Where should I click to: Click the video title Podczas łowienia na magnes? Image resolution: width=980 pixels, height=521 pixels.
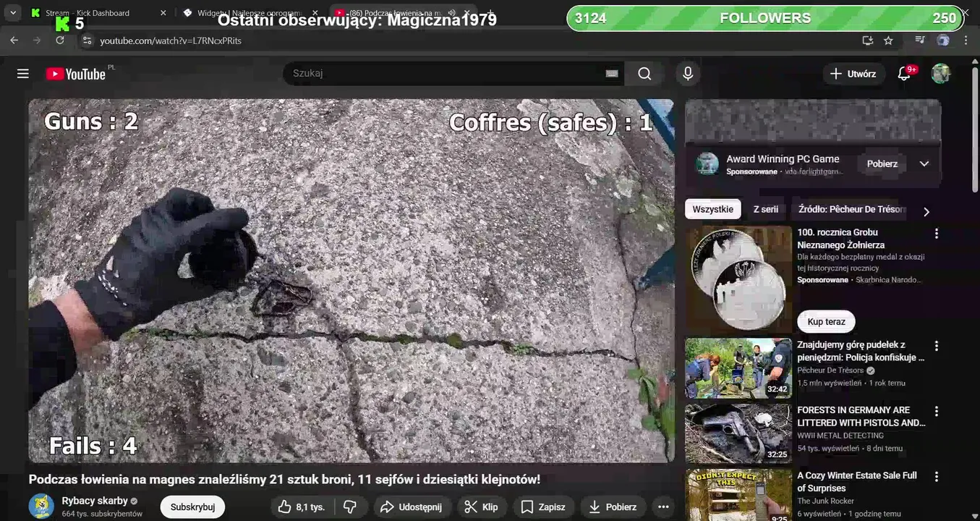(x=284, y=480)
